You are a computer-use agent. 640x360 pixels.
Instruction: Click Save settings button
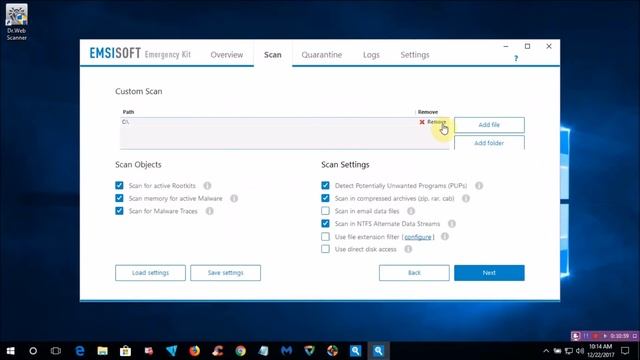tap(225, 273)
